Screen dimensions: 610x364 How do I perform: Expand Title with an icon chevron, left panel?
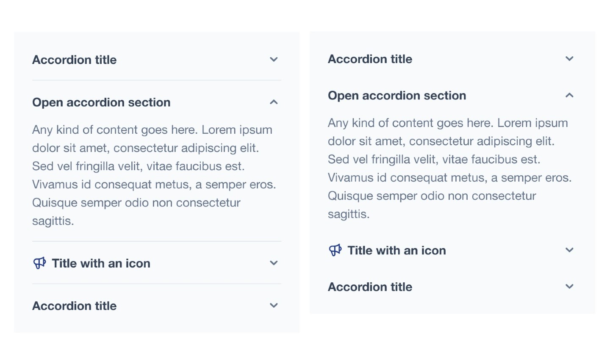[x=274, y=263]
